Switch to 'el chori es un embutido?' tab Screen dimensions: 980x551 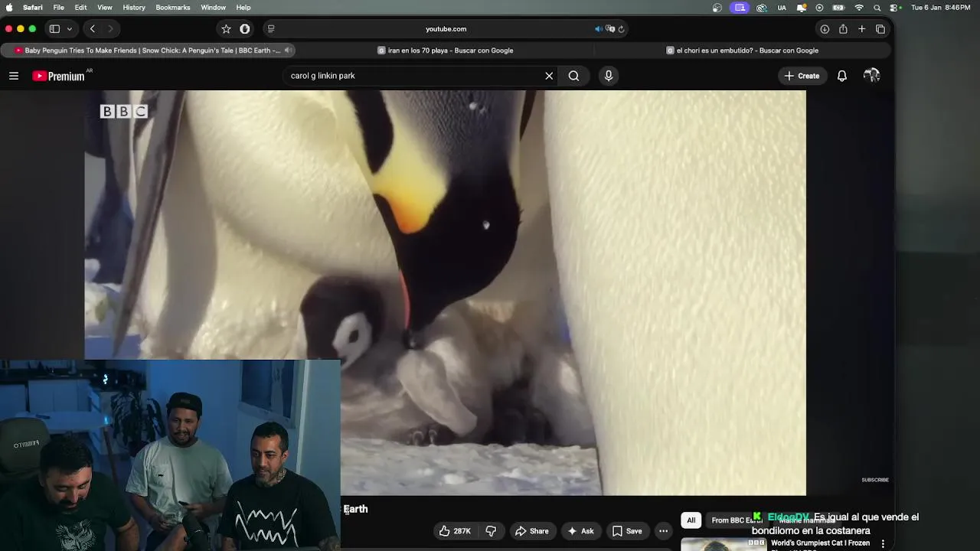point(743,51)
